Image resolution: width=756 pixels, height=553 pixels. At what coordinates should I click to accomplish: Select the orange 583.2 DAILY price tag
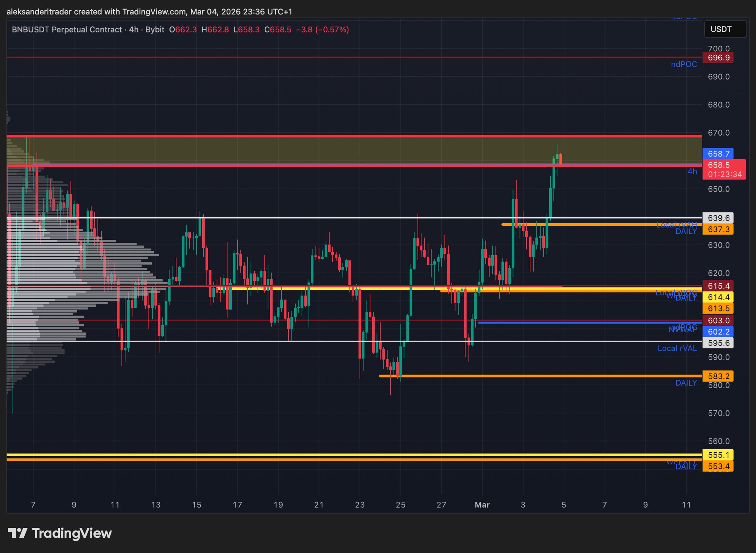pos(718,376)
